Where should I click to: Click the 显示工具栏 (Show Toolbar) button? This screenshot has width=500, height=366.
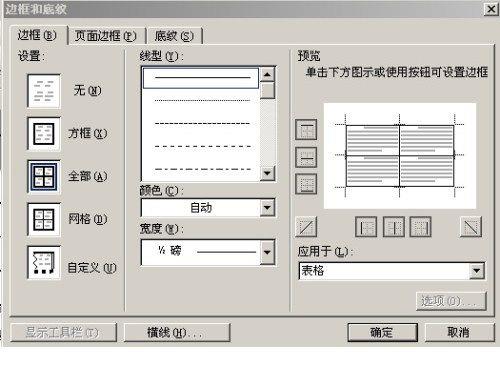pos(63,332)
